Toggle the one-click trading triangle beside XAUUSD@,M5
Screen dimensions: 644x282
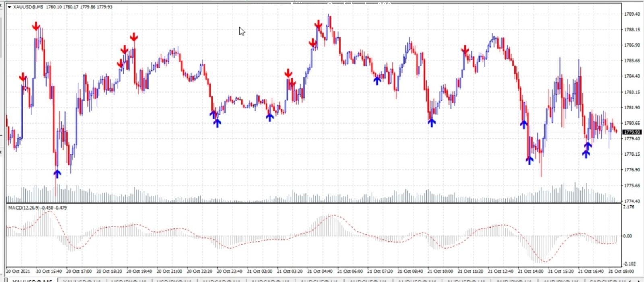point(10,7)
